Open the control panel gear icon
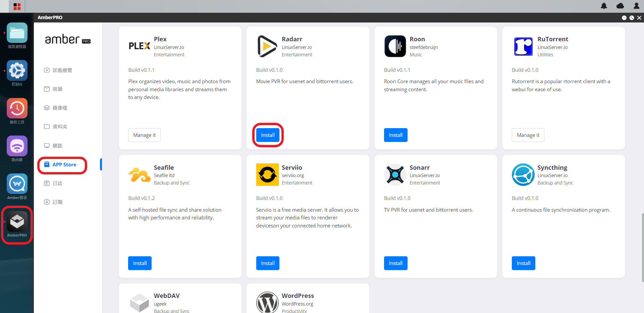Viewport: 644px width, 313px height. (x=17, y=70)
